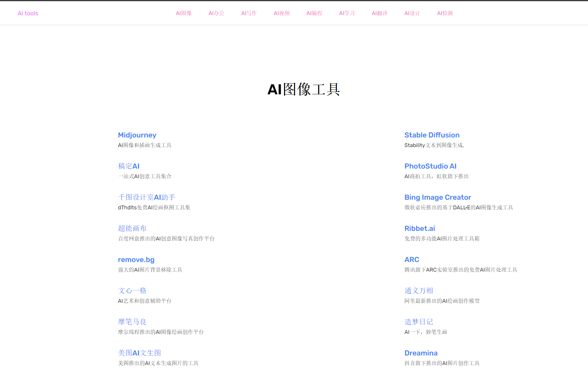Open the AI办公 navigation item

tap(216, 13)
